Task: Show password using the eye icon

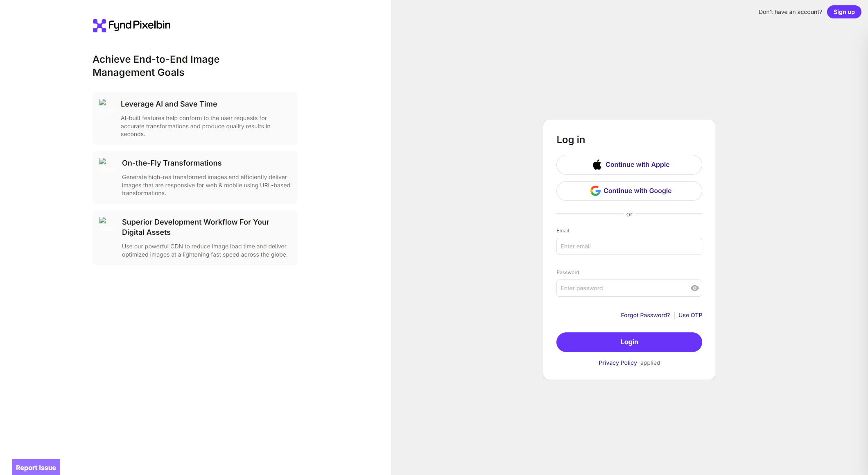Action: coord(694,288)
